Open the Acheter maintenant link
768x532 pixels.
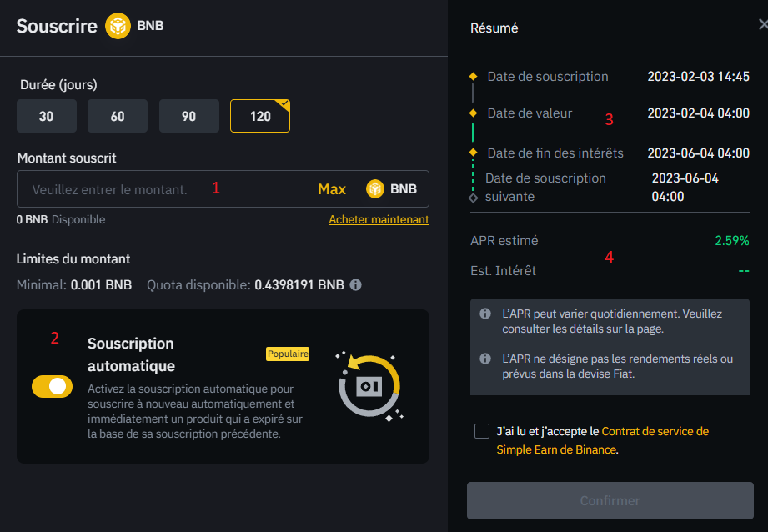pyautogui.click(x=379, y=220)
